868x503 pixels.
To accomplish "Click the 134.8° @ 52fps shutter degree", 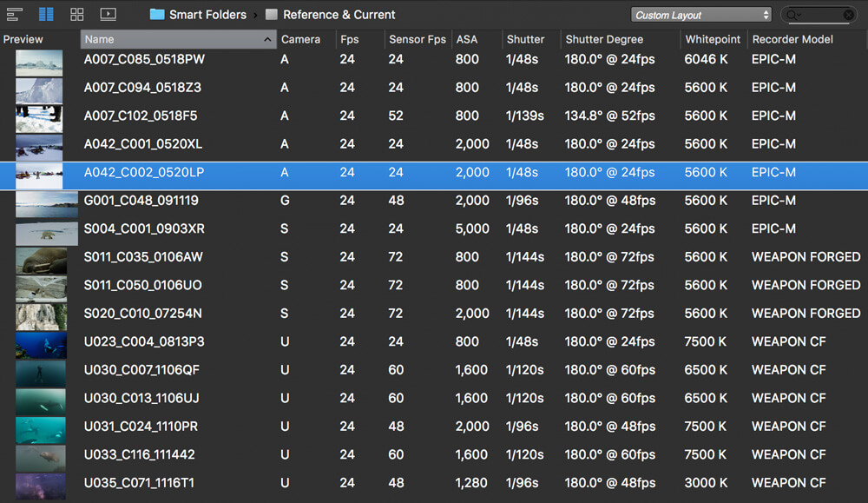I will point(609,116).
